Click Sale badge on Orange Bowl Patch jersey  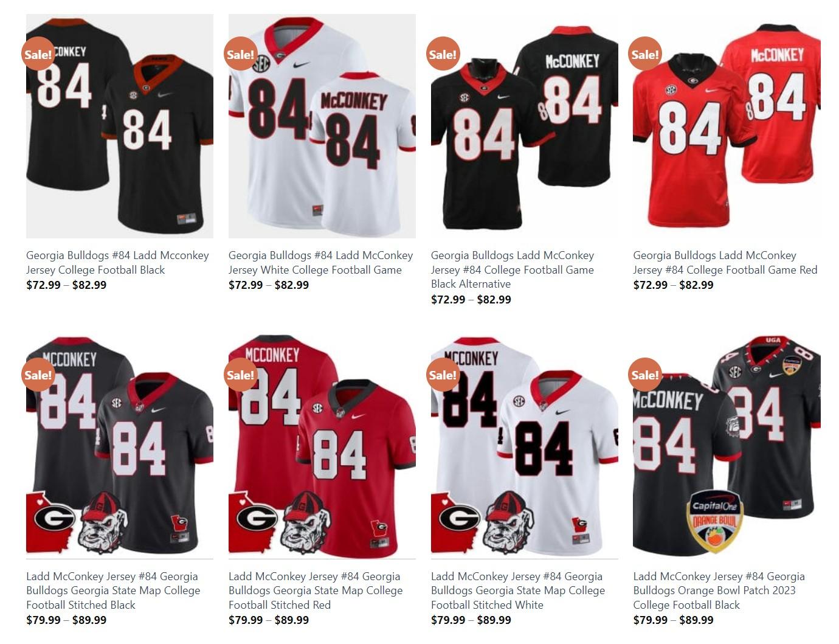pos(644,375)
